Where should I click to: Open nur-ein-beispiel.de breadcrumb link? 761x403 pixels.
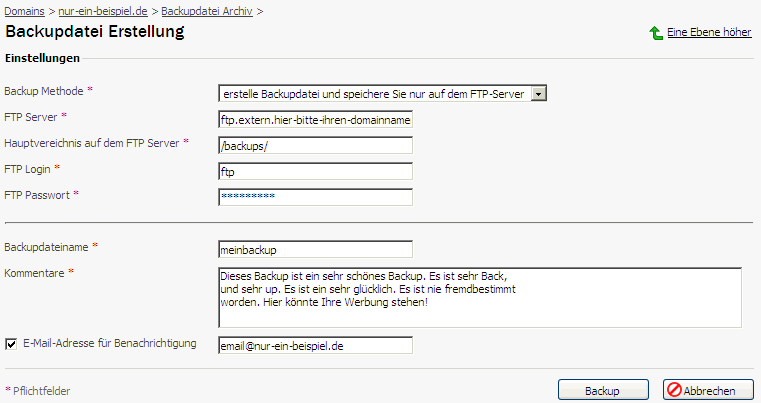coord(103,11)
